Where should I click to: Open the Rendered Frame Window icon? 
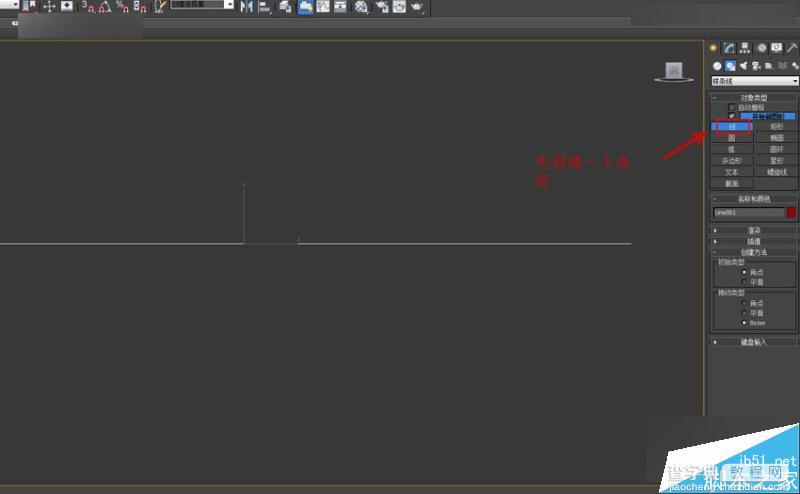(x=399, y=7)
